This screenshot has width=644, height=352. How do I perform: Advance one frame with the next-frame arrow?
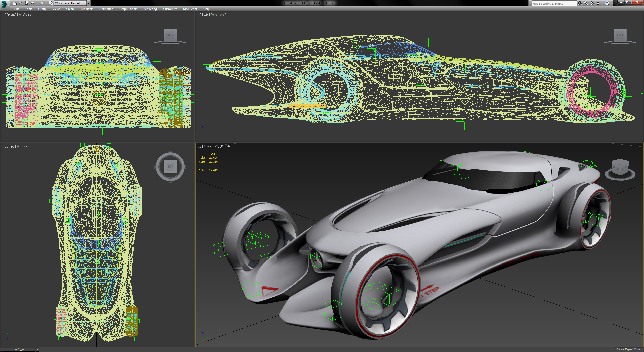click(37, 349)
